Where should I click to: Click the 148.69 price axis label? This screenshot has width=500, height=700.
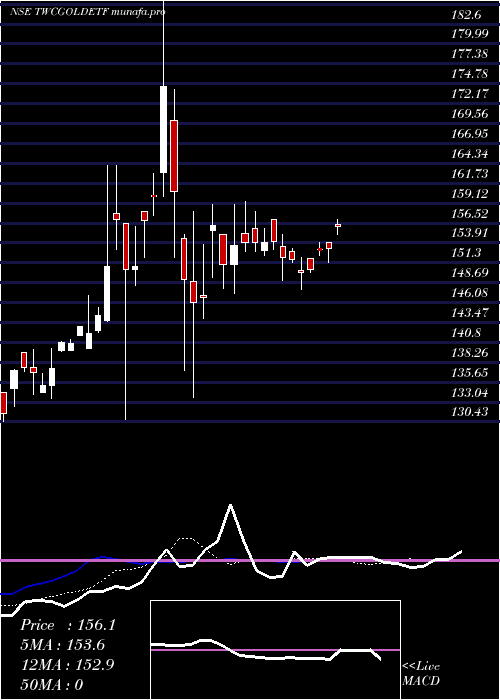coord(469,272)
